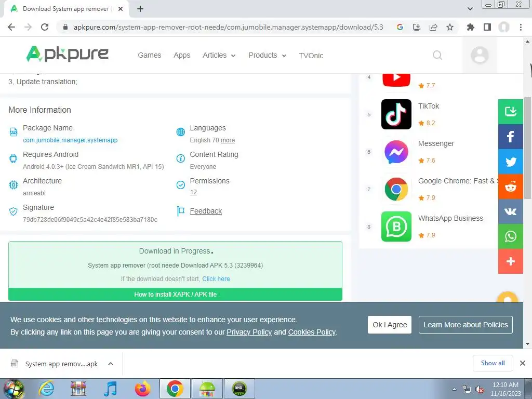532x399 pixels.
Task: Open the Messenger app icon
Action: pyautogui.click(x=396, y=152)
